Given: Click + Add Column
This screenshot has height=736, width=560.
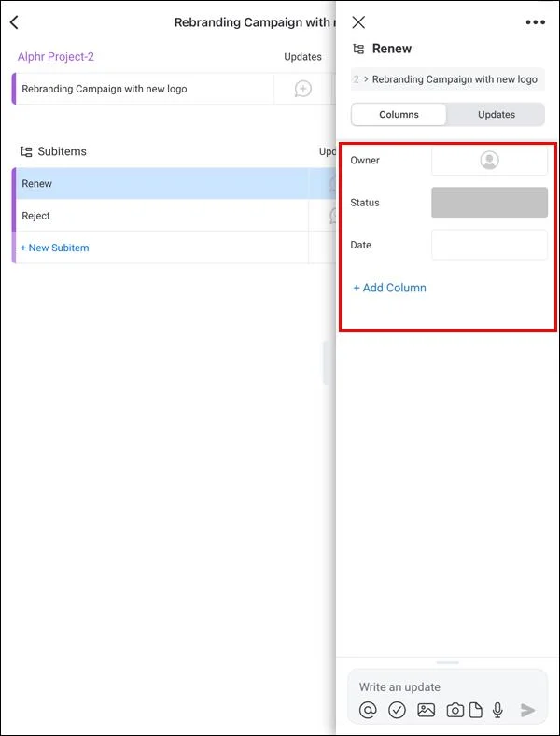Looking at the screenshot, I should [390, 288].
